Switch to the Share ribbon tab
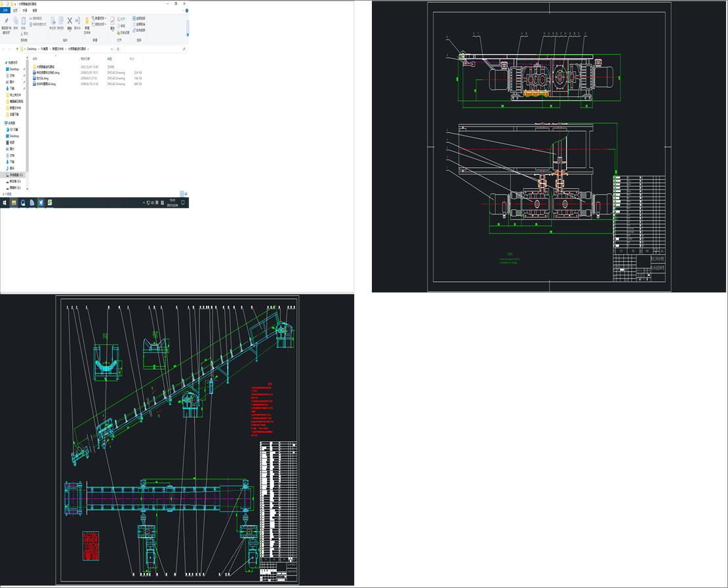 pyautogui.click(x=25, y=10)
